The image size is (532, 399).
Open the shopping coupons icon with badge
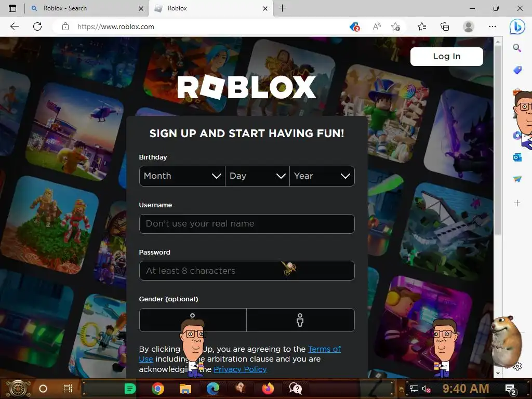pyautogui.click(x=354, y=26)
